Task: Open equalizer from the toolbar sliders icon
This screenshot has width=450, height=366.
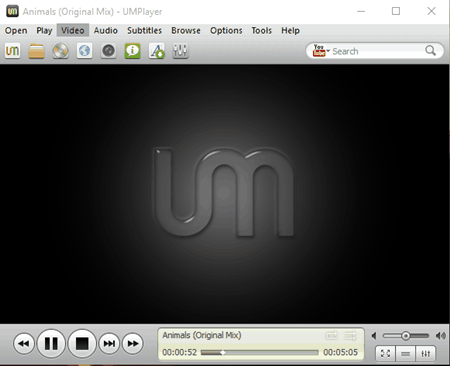Action: [180, 51]
